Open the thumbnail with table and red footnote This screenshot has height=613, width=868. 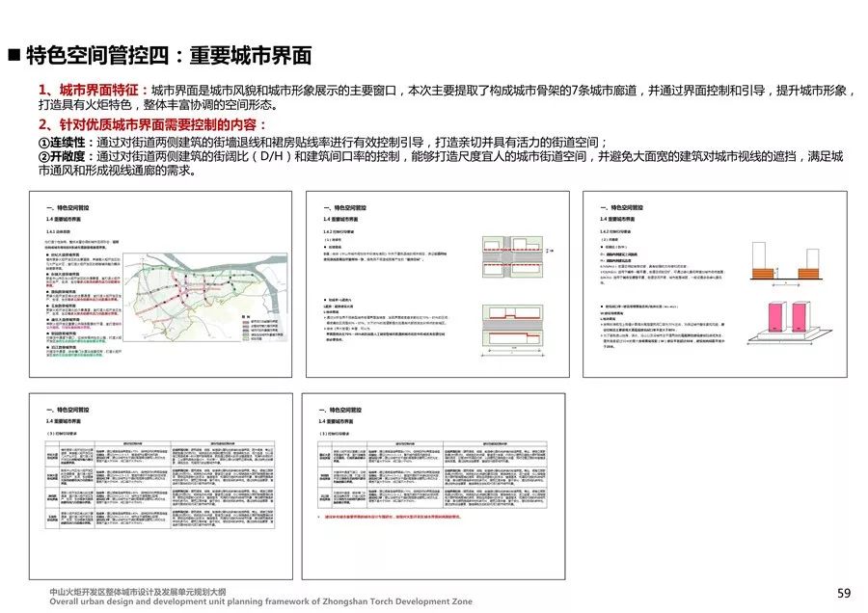coord(433,487)
